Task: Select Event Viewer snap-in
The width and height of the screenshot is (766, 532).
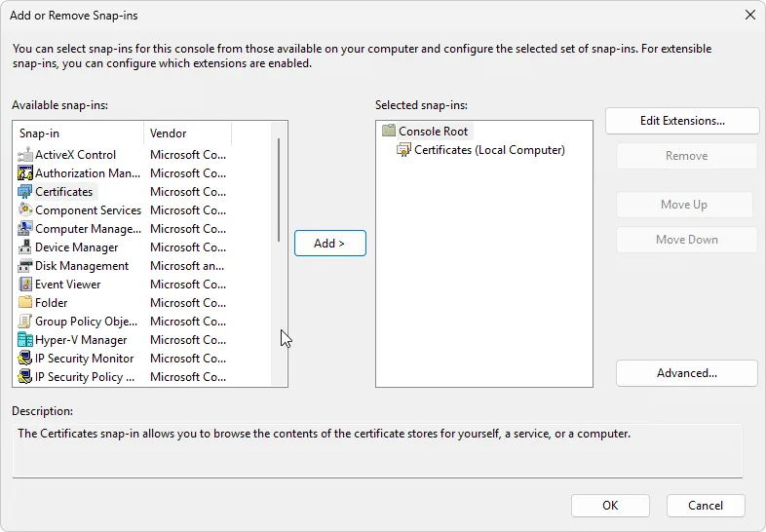Action: click(67, 285)
